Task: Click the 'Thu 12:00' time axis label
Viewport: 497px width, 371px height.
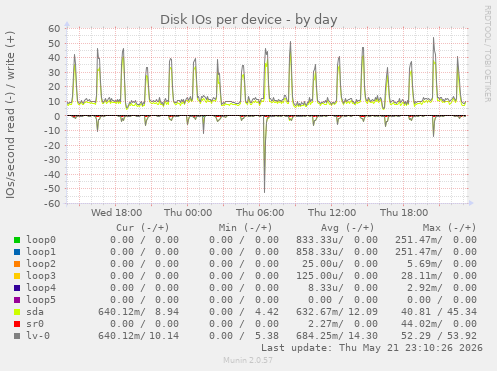Action: coord(332,213)
